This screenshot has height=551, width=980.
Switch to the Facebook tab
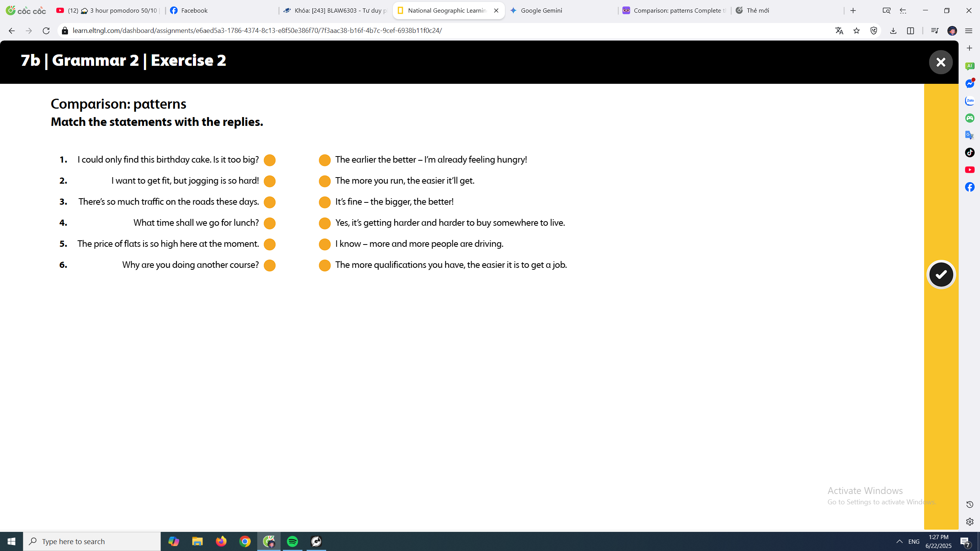pos(194,10)
